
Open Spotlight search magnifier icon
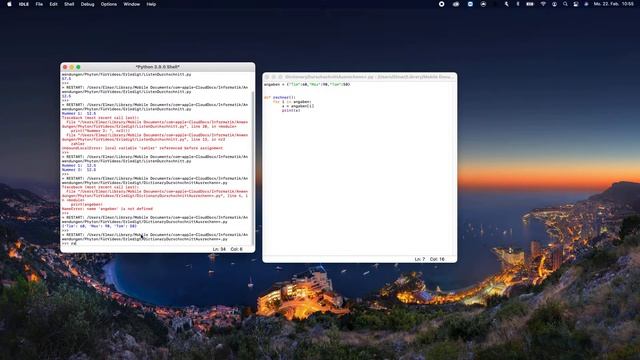click(x=565, y=4)
